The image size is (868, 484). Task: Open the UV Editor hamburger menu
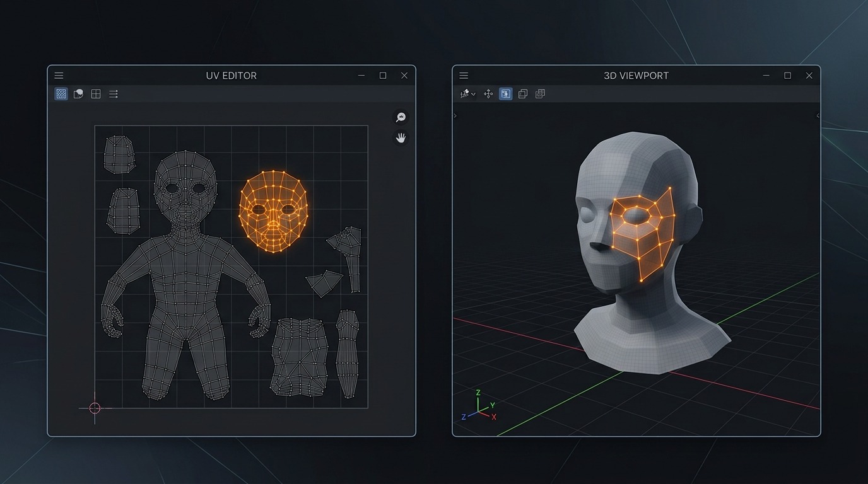point(59,76)
